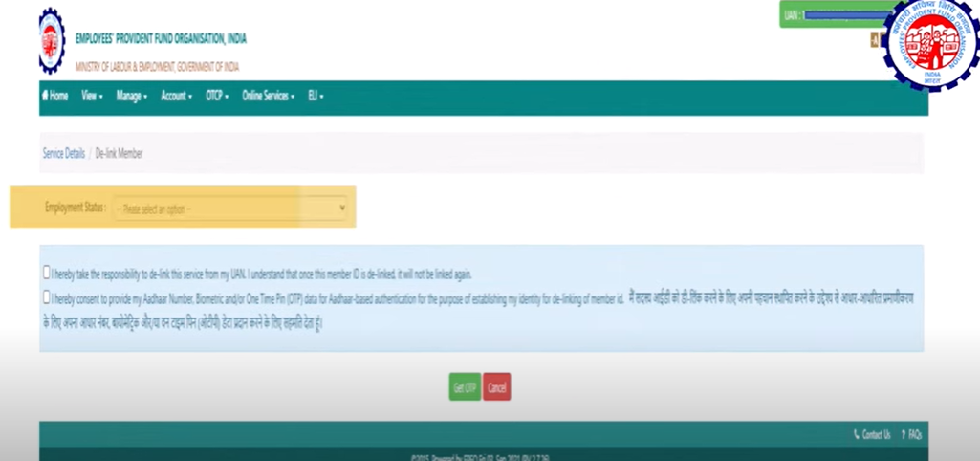Check the Aadhaar consent checkbox

(47, 297)
